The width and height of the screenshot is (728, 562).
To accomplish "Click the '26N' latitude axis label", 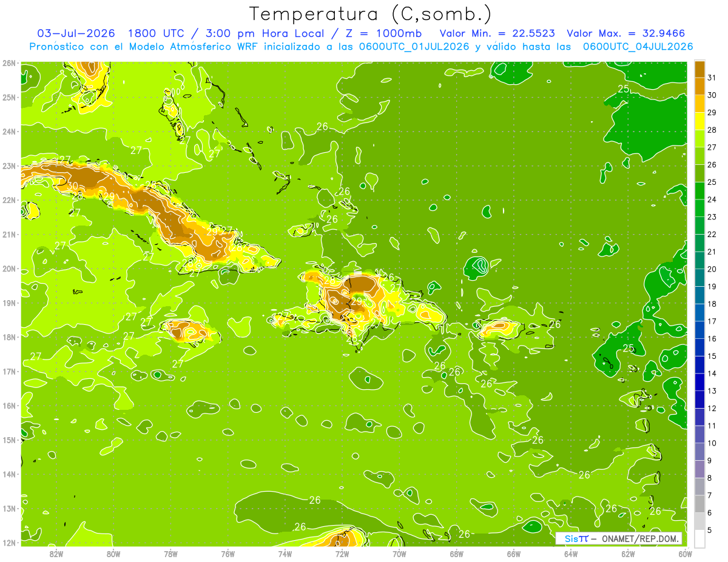I will (10, 63).
